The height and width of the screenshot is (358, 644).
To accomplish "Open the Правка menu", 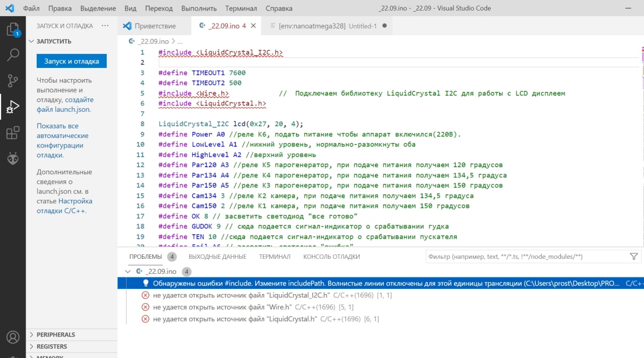I will coord(60,8).
